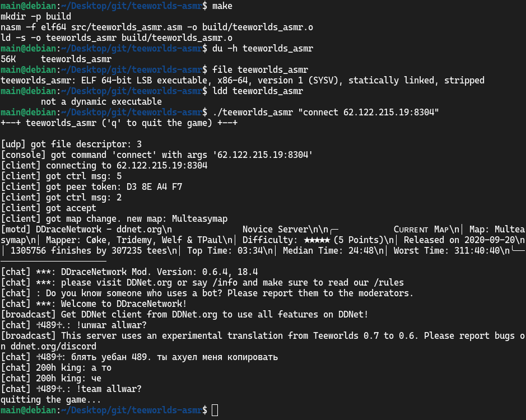Click 'Mapper: Cøke, Tridemy, Welf & TPaul' text
526x420 pixels.
[134, 240]
